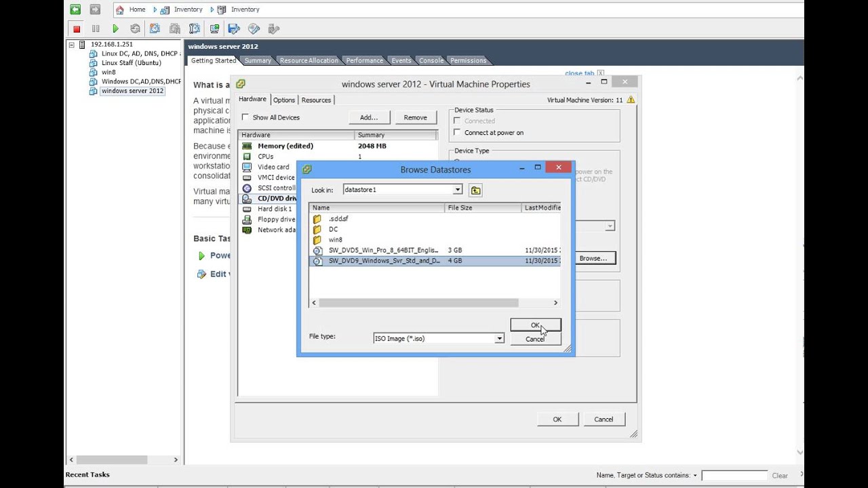
Task: Click the Home icon in breadcrumb bar
Action: [x=120, y=9]
